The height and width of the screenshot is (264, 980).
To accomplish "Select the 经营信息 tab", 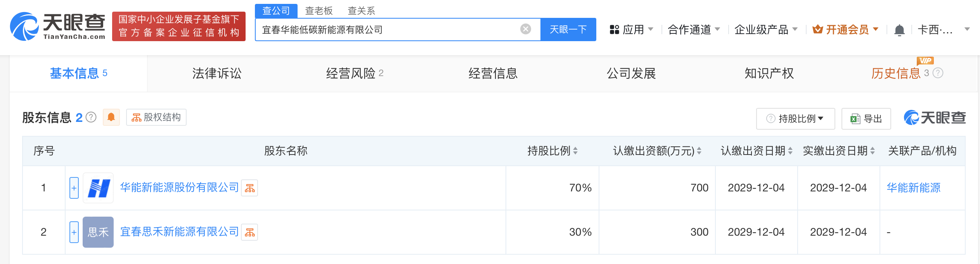I will [x=493, y=73].
